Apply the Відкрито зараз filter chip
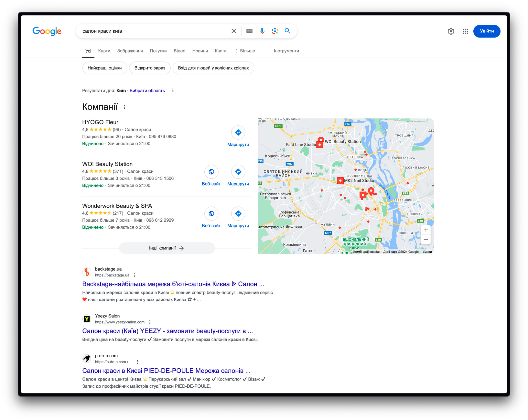The height and width of the screenshot is (420, 528). tap(150, 68)
